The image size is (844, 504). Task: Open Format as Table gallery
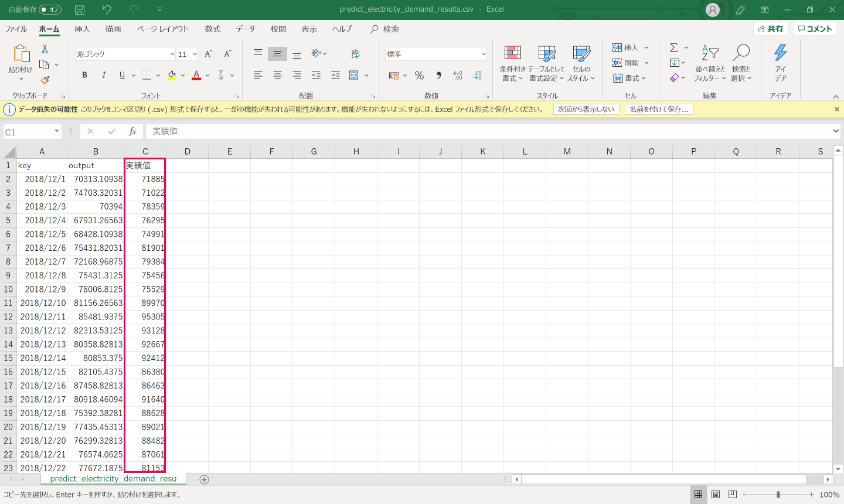click(x=546, y=63)
